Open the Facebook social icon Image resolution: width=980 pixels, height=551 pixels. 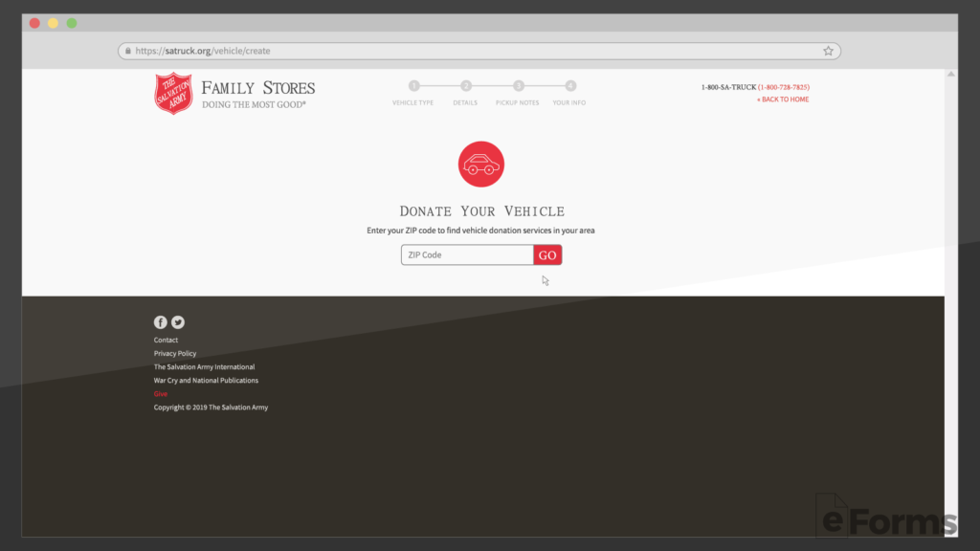(161, 322)
